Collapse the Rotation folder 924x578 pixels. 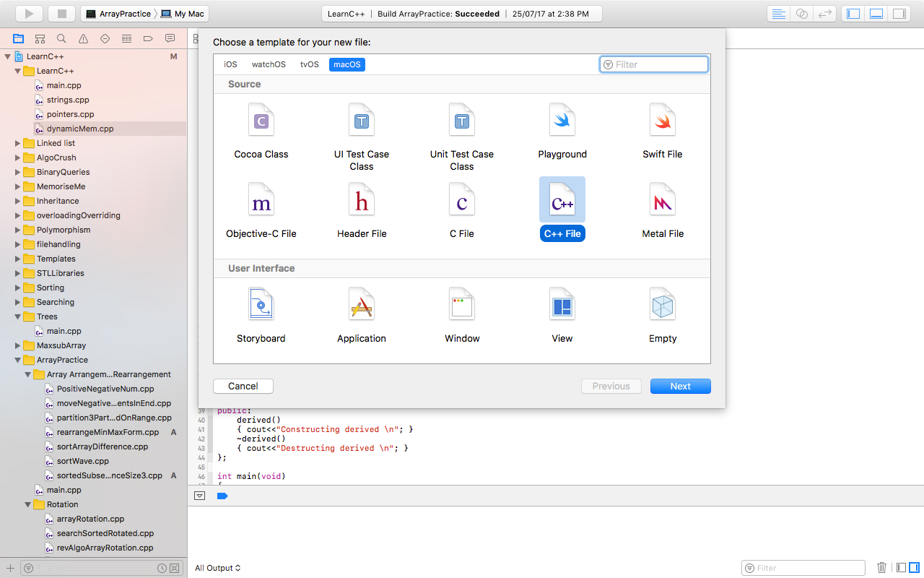[28, 504]
